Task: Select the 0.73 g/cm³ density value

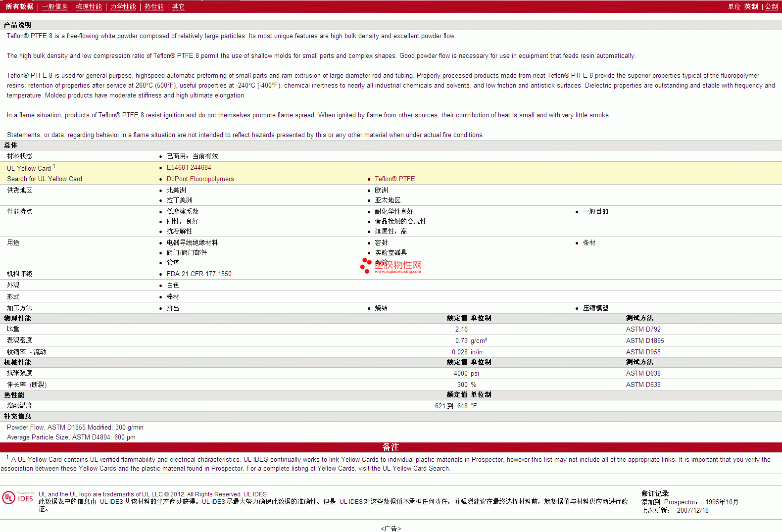Action: [x=471, y=341]
